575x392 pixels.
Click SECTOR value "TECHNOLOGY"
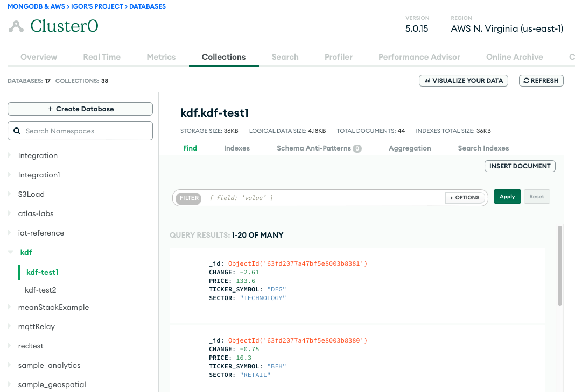coord(263,298)
